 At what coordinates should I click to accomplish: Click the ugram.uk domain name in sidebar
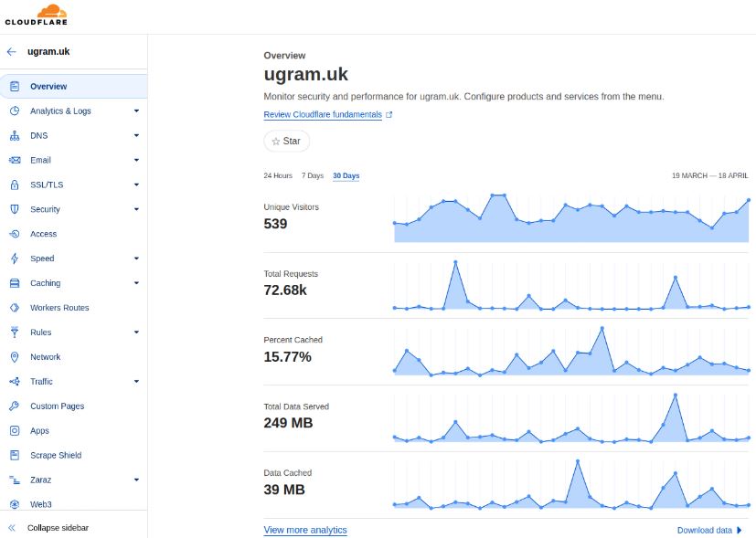click(48, 51)
